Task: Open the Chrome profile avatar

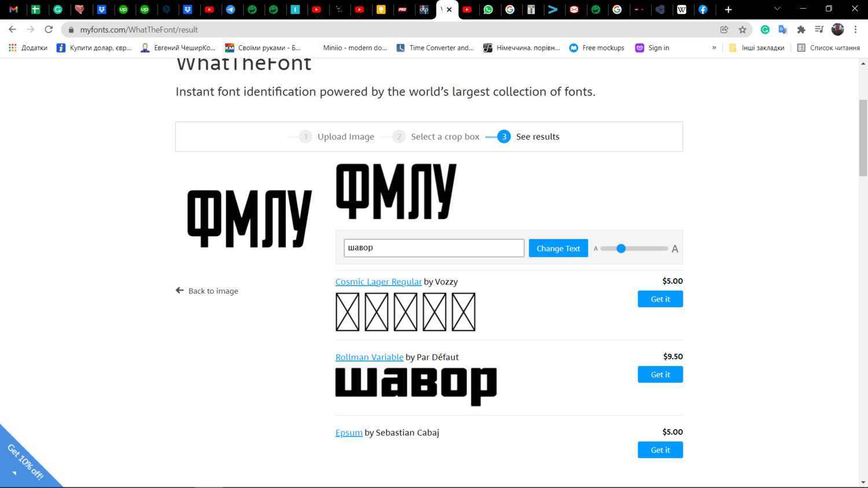Action: [x=837, y=29]
